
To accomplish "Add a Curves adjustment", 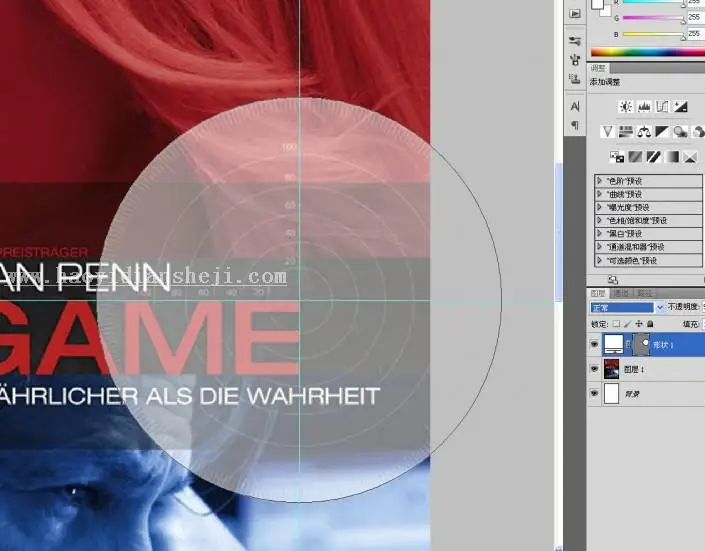I will (x=662, y=107).
